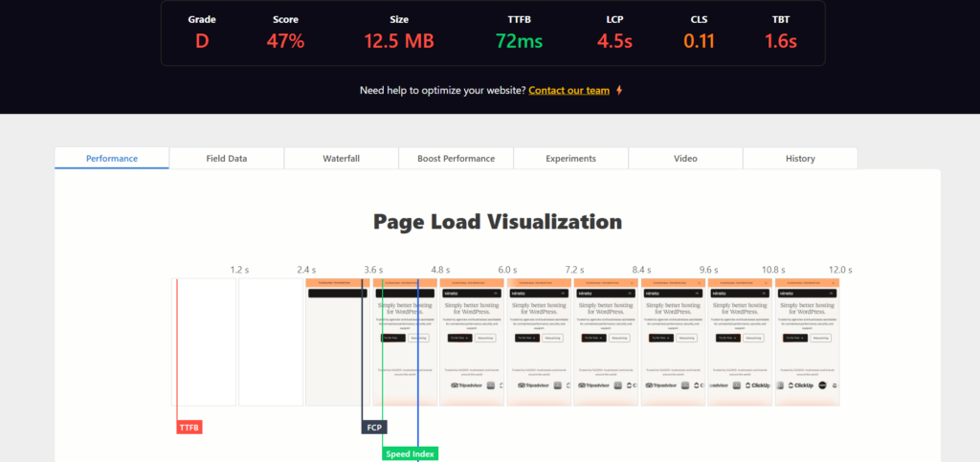Click the 'Contact our team' link

pyautogui.click(x=568, y=91)
